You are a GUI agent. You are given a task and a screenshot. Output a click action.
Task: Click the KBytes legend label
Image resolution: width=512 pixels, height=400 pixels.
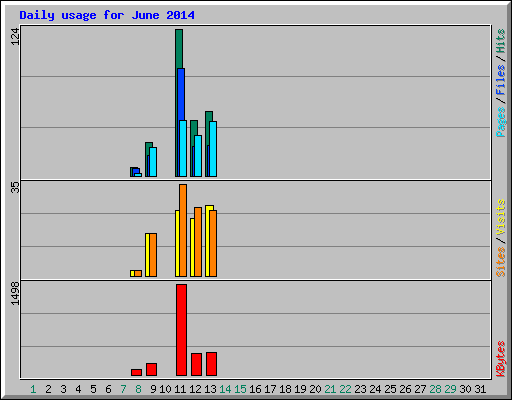tap(501, 359)
